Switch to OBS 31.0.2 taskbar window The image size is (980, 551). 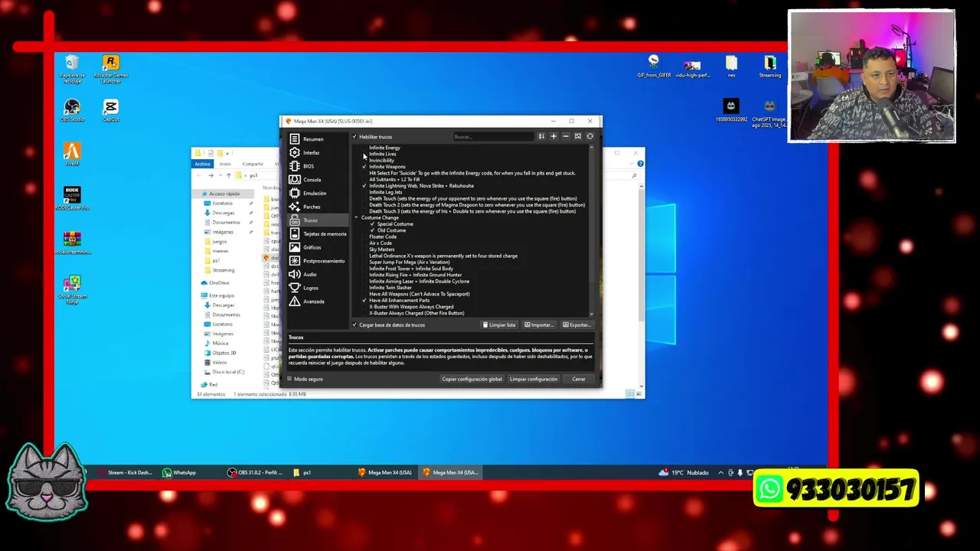tap(256, 473)
